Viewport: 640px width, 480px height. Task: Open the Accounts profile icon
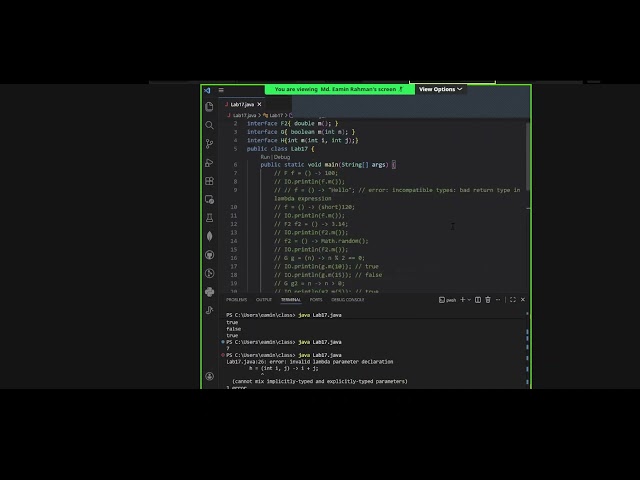(x=209, y=376)
